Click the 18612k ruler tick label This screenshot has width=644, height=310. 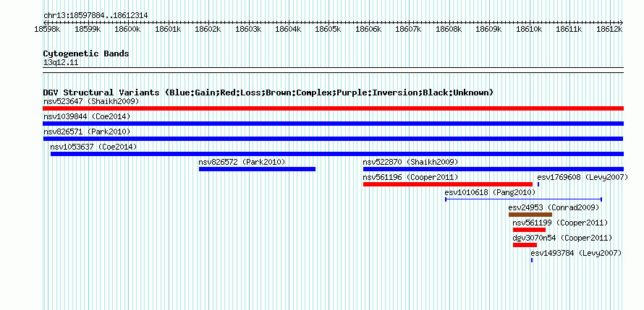coord(609,29)
